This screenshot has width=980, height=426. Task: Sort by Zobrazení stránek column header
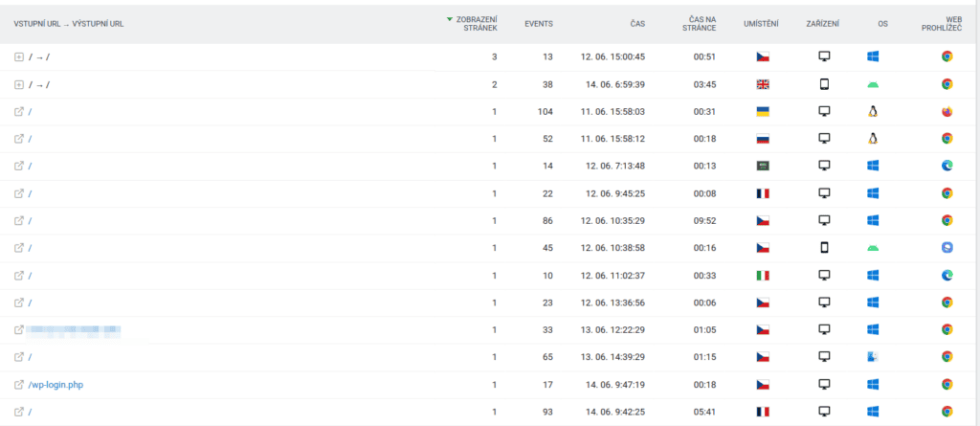tap(475, 24)
